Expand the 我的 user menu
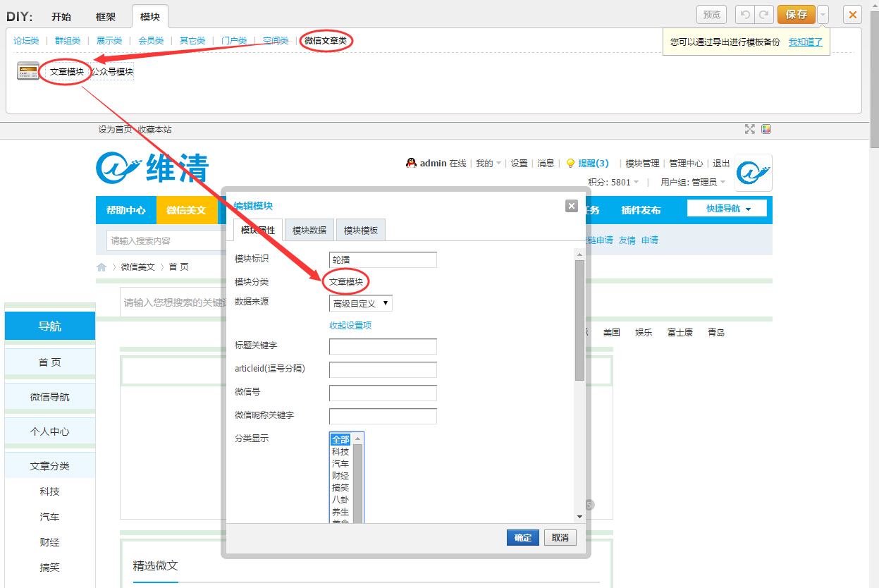The height and width of the screenshot is (588, 879). coord(488,163)
